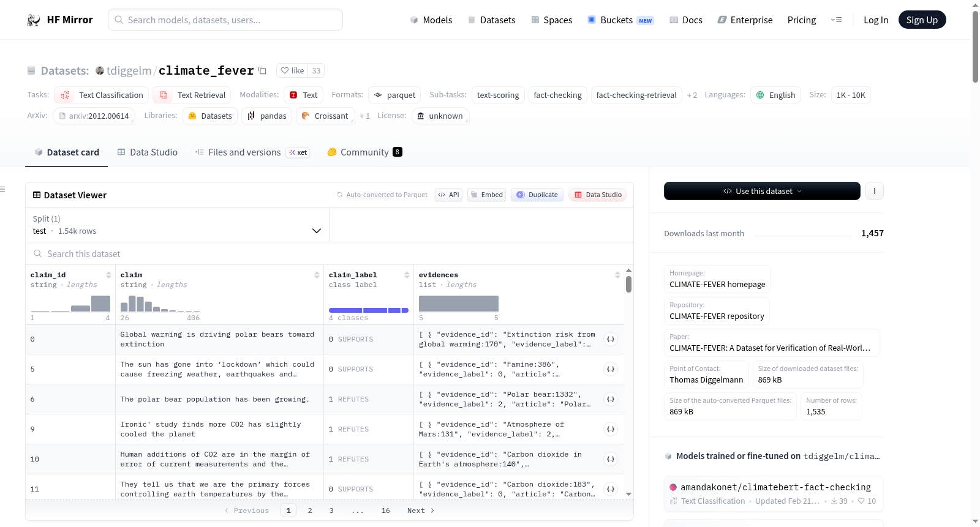This screenshot has width=980, height=527.
Task: Open the more options three-dot button
Action: (874, 191)
